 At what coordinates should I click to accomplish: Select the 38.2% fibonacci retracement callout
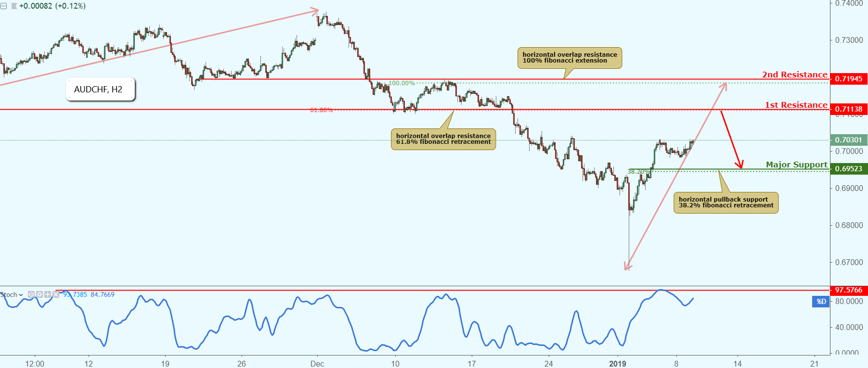click(x=726, y=203)
